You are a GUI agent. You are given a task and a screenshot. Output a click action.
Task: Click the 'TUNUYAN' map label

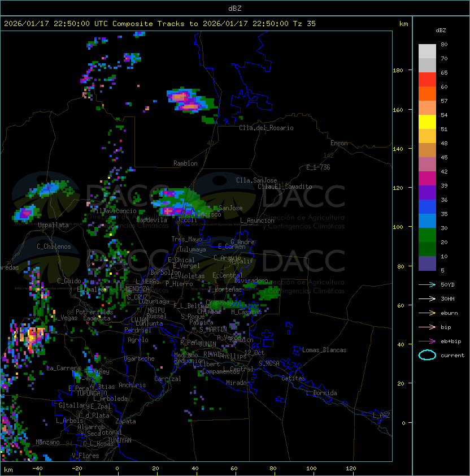pos(120,440)
